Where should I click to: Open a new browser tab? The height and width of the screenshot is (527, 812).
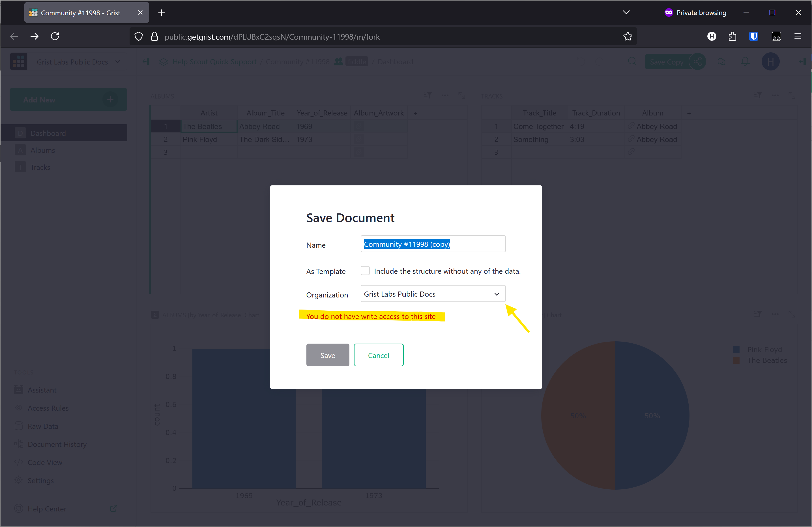(162, 13)
